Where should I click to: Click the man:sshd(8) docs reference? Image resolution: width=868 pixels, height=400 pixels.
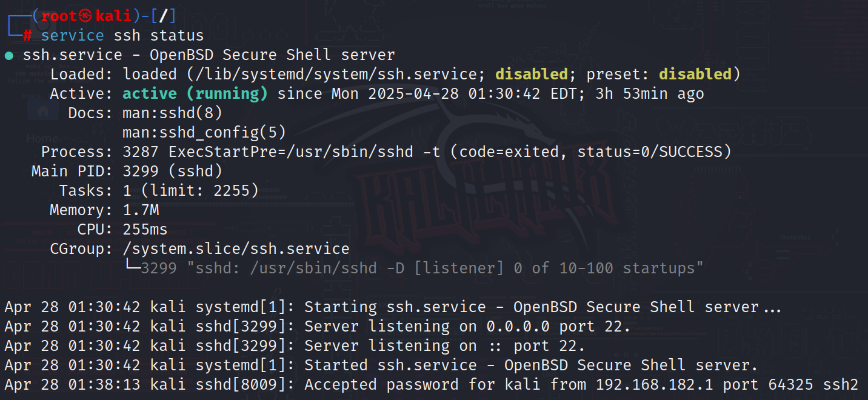point(172,113)
